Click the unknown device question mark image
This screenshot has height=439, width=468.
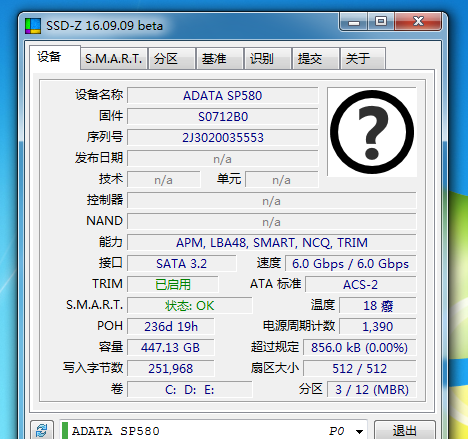click(372, 132)
